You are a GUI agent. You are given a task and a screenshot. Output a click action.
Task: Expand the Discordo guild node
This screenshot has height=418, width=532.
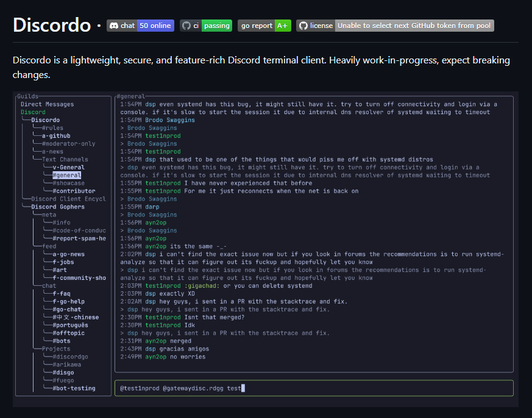pos(46,120)
